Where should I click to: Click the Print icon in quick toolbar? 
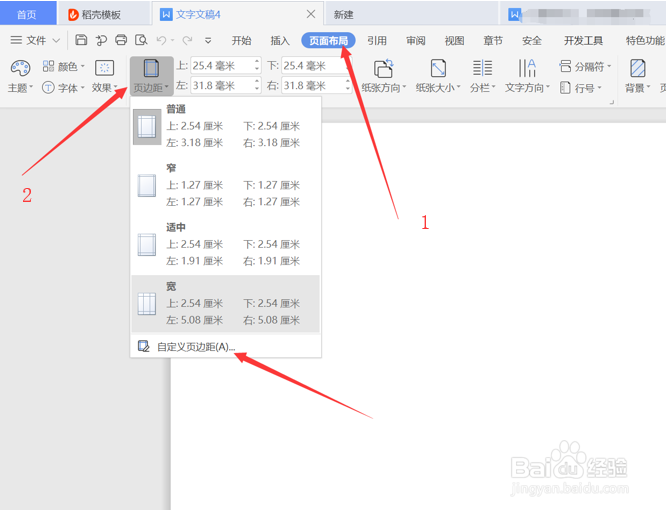pyautogui.click(x=121, y=40)
